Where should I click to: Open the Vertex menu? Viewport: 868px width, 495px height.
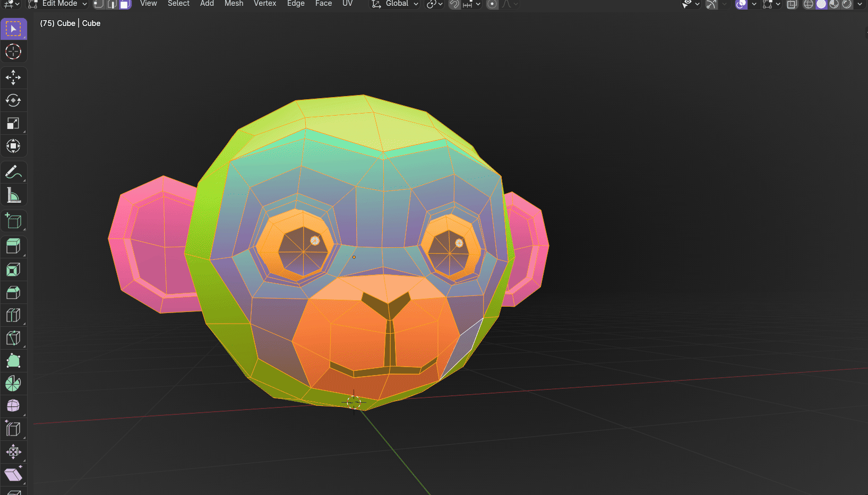(265, 4)
